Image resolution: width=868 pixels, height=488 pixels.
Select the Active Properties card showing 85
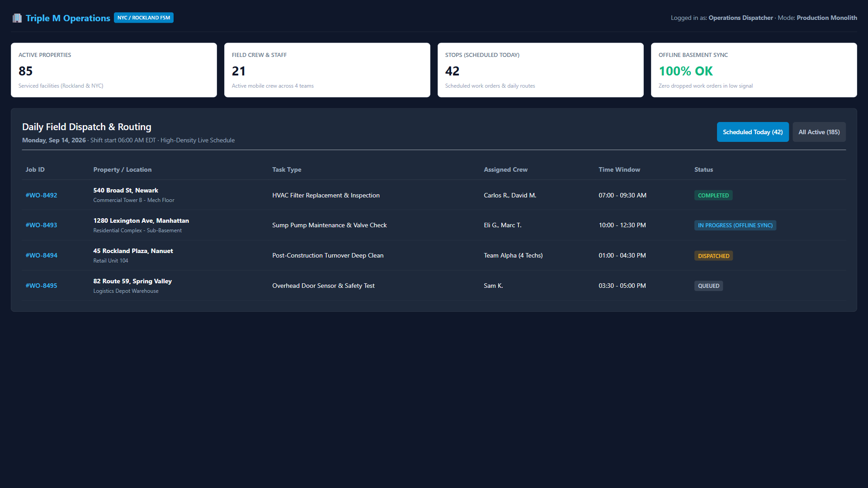pyautogui.click(x=114, y=70)
